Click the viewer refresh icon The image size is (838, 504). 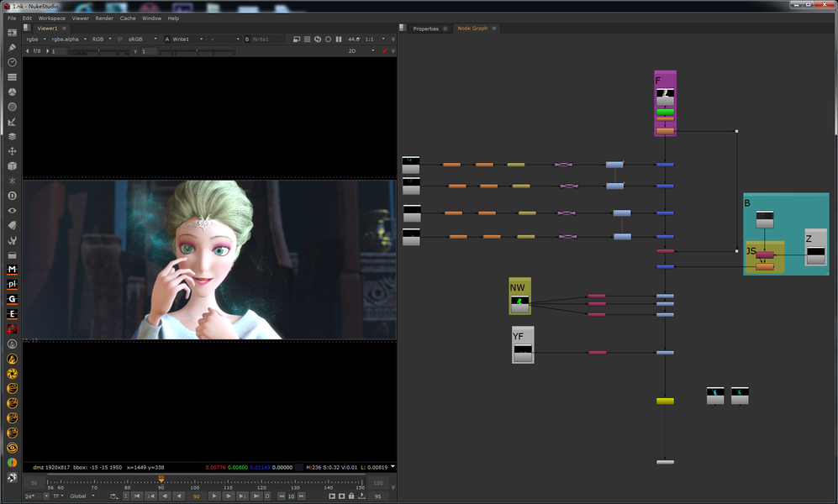pos(318,39)
